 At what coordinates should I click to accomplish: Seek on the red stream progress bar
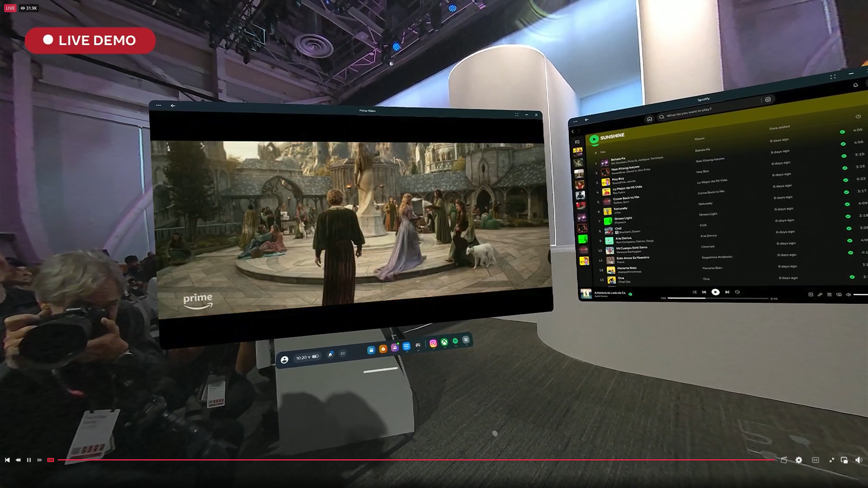(x=416, y=460)
